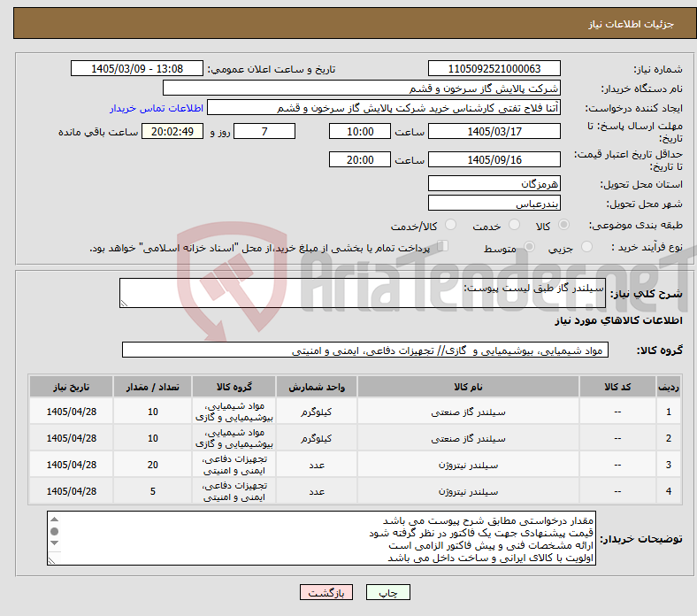This screenshot has height=616, width=697.
Task: Click the سیلندر گاز طبق لیست پیوست description box
Action: coord(363,293)
